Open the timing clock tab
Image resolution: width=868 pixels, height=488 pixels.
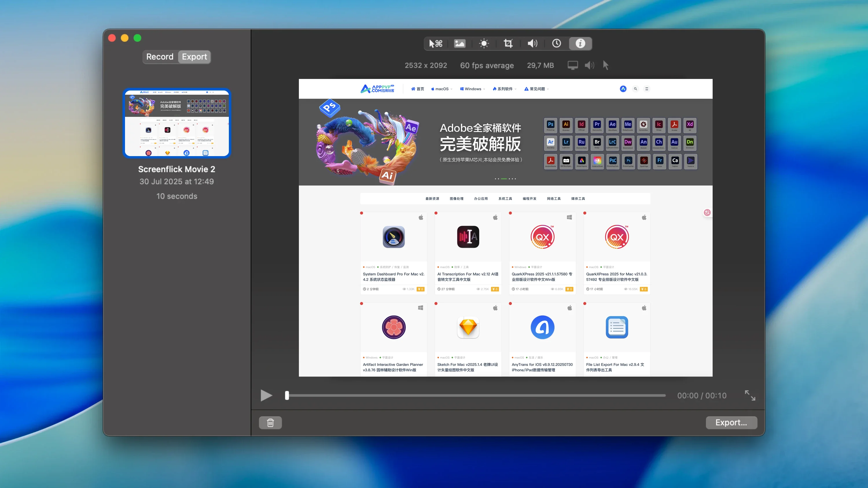point(556,43)
